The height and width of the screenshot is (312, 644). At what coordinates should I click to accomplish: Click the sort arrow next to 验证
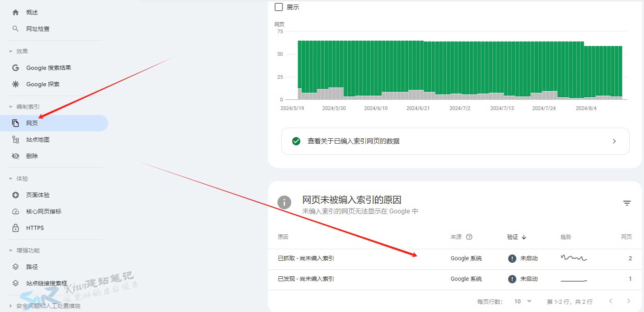(524, 237)
